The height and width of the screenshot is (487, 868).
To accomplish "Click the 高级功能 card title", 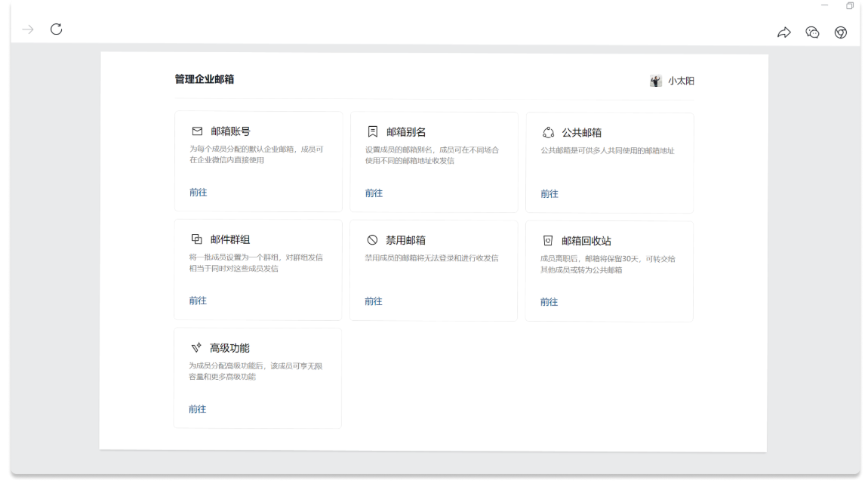I will 229,348.
